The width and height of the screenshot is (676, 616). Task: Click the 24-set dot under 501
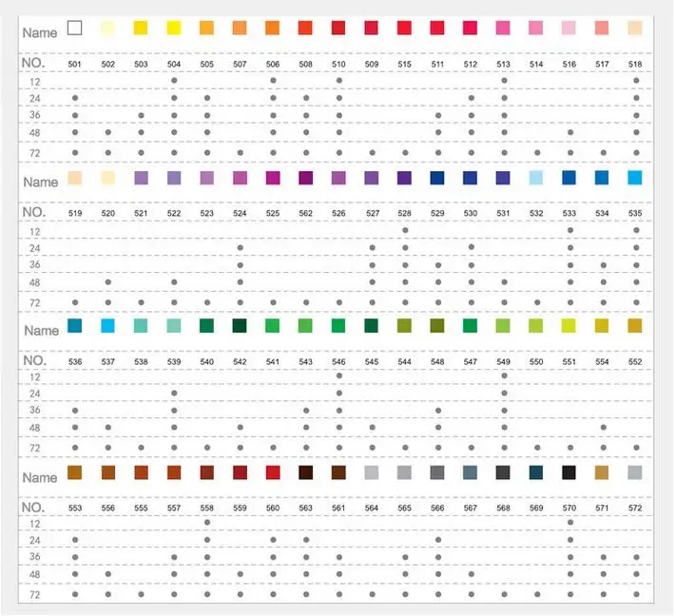click(x=75, y=98)
